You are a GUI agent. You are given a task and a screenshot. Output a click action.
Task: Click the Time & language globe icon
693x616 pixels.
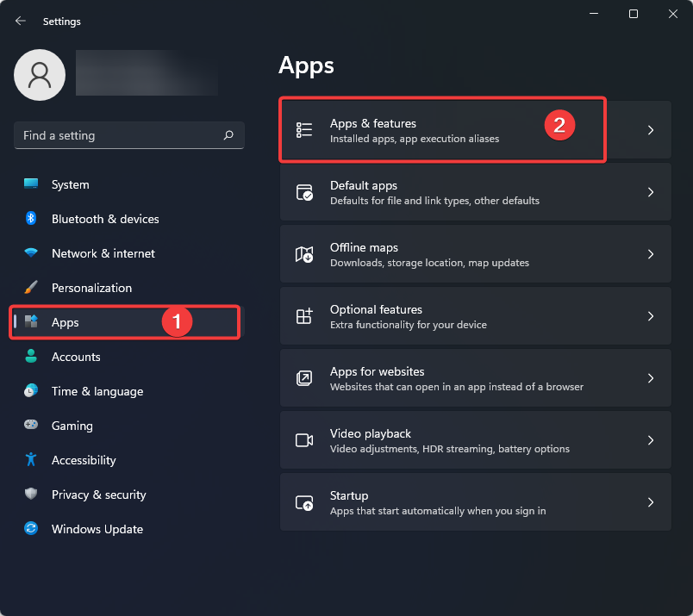point(31,390)
